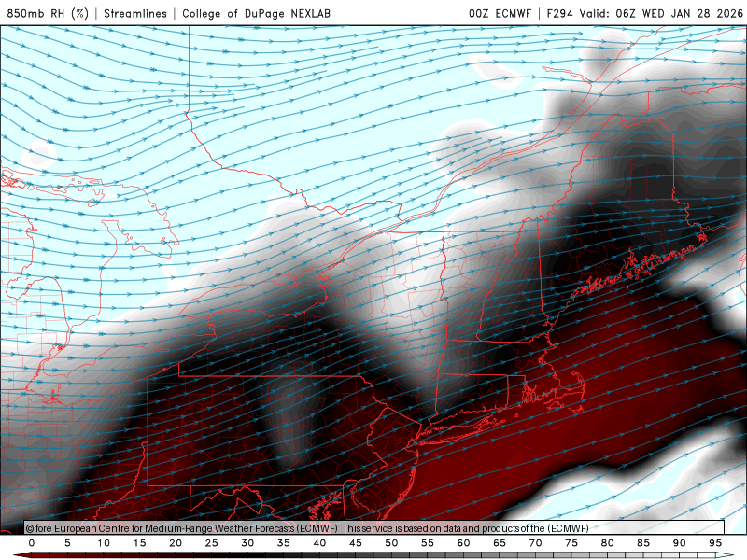
Task: Click the '65' label on the color scale
Action: tap(500, 543)
